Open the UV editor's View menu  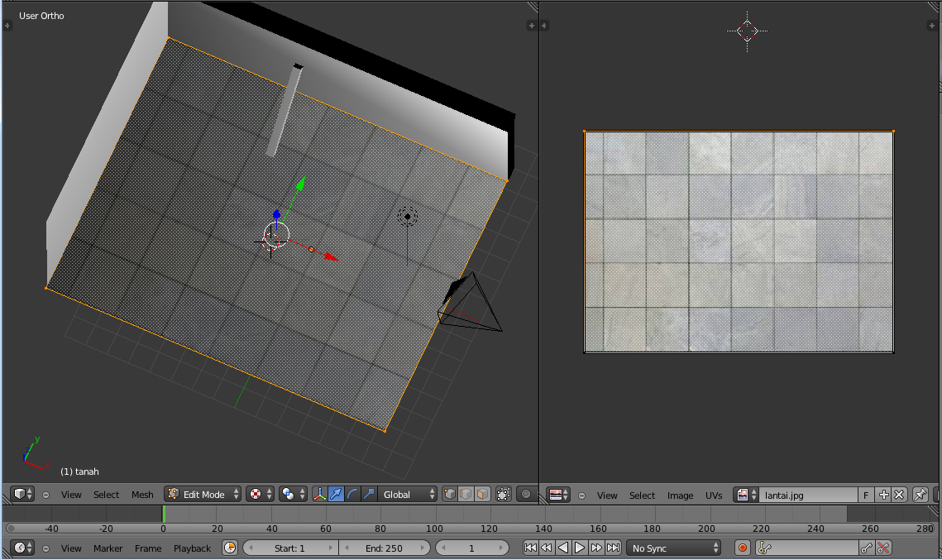coord(607,495)
